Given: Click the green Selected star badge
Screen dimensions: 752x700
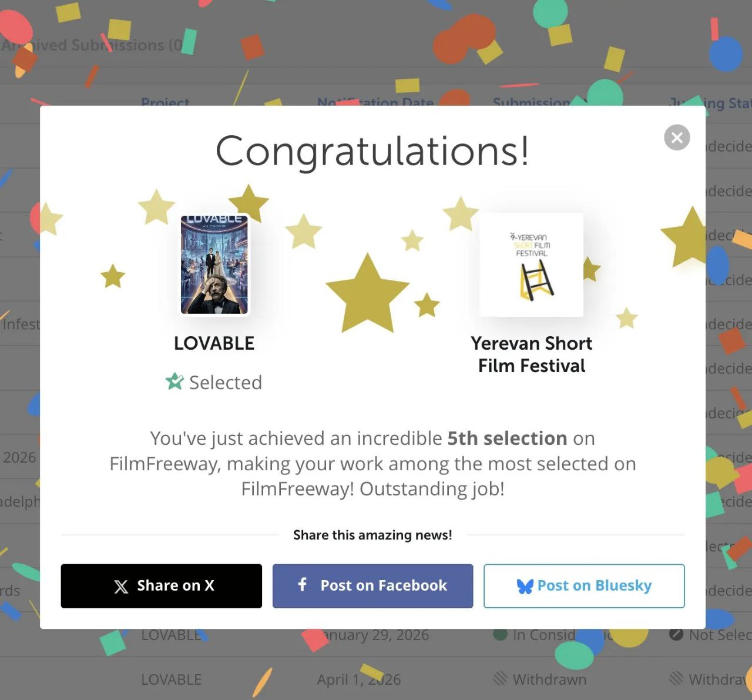Looking at the screenshot, I should click(174, 382).
